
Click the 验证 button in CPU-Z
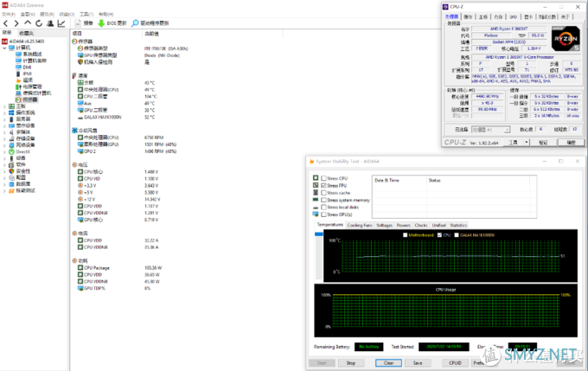pos(543,143)
